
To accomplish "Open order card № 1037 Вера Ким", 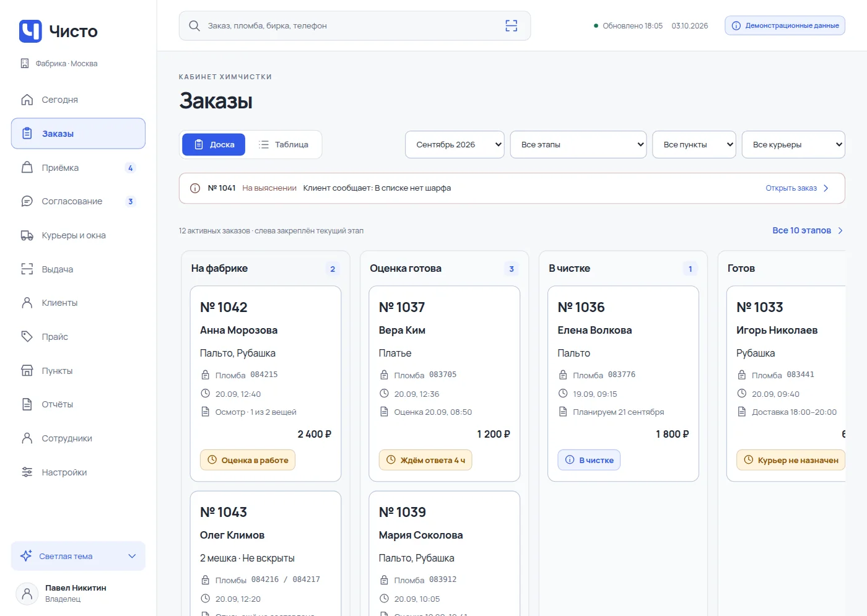I will coord(444,384).
